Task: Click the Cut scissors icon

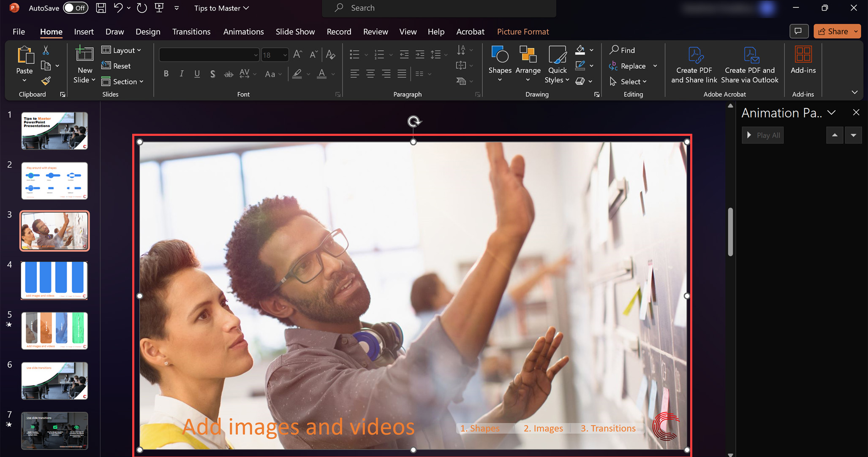Action: (46, 50)
